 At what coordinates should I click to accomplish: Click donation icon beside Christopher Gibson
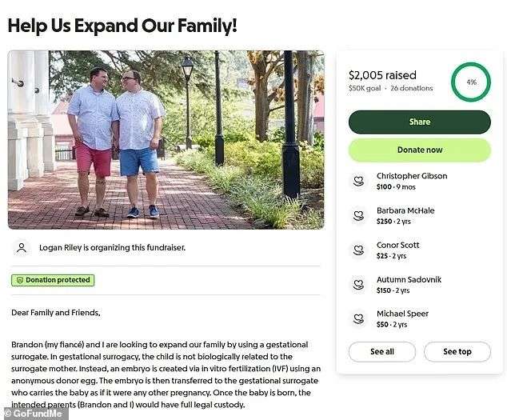point(359,181)
